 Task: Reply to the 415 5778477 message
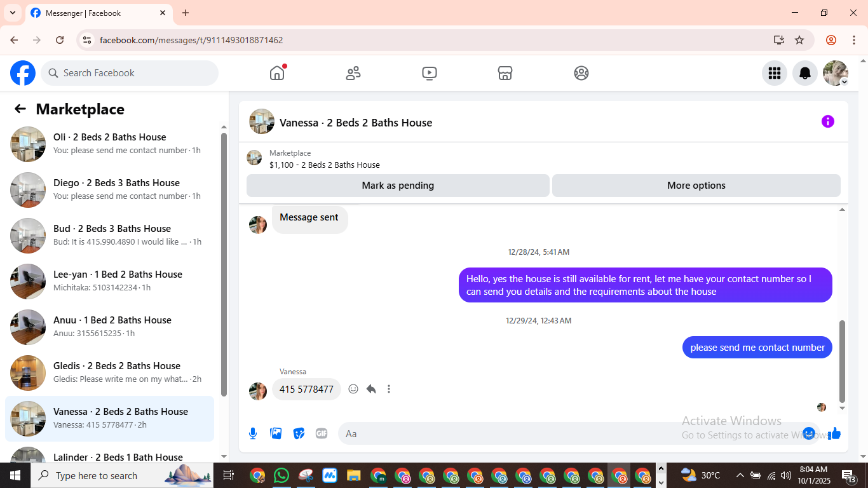point(371,389)
